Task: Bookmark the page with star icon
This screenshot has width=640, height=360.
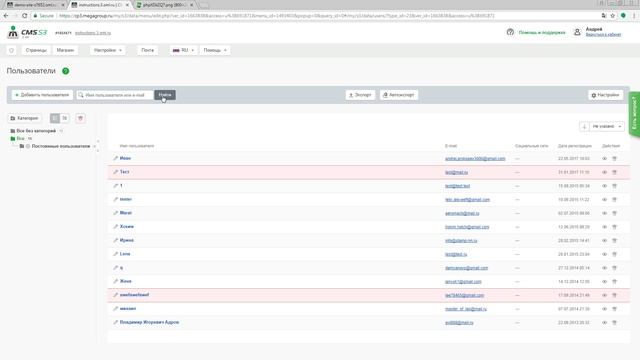Action: (612, 16)
